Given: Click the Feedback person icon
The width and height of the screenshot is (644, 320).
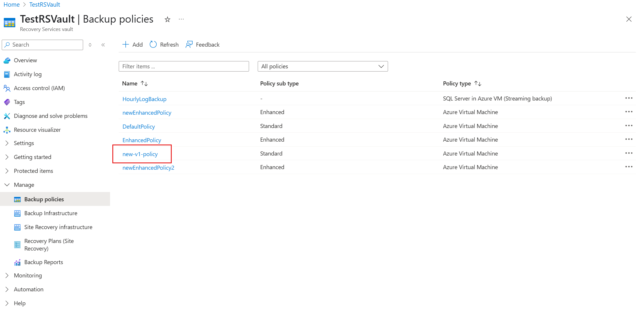Looking at the screenshot, I should pos(189,45).
